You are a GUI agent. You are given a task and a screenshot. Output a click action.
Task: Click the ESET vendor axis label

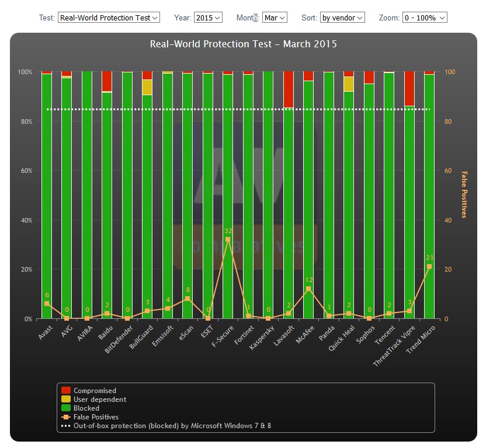(x=207, y=332)
